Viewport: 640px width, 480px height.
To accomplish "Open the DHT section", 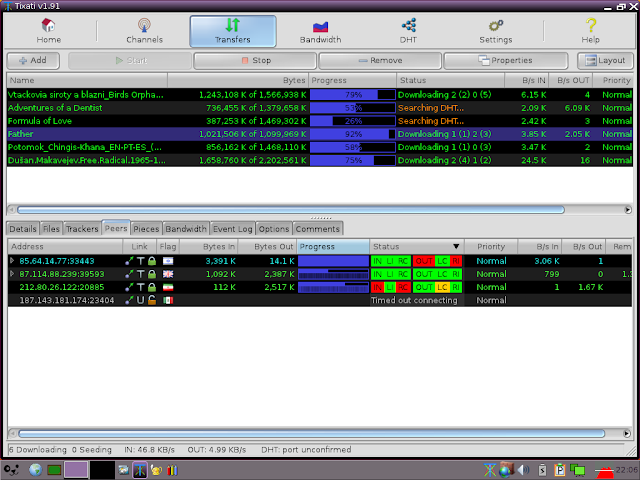I will coord(408,31).
